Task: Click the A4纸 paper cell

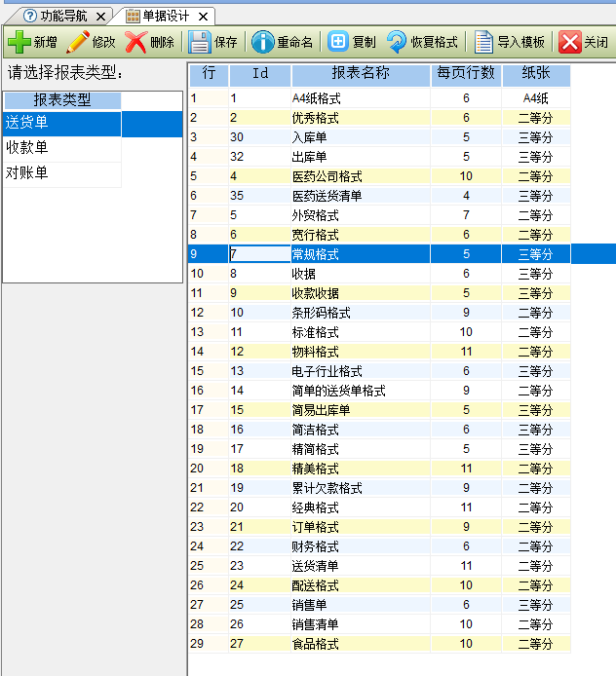Action: [x=536, y=98]
